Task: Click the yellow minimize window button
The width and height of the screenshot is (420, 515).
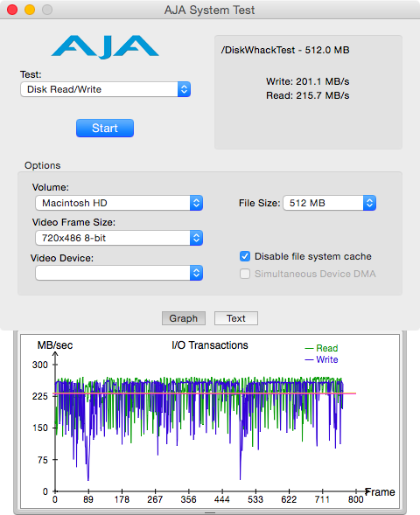Action: coord(30,10)
